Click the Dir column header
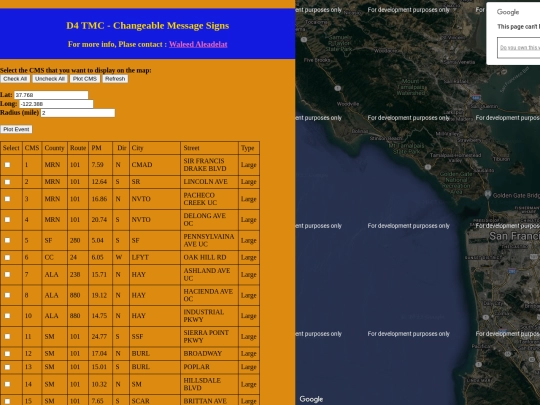Image resolution: width=540 pixels, height=405 pixels. 121,148
